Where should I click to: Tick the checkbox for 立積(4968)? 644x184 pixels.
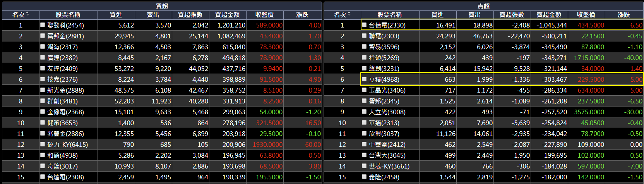(364, 79)
